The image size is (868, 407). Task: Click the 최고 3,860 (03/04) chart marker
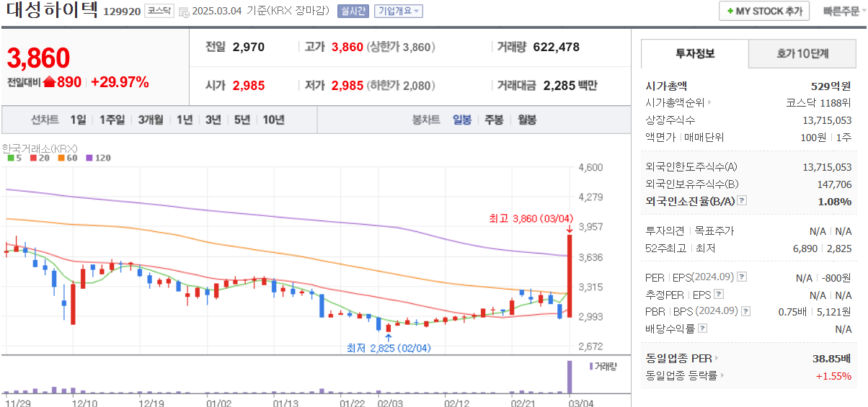pos(531,218)
